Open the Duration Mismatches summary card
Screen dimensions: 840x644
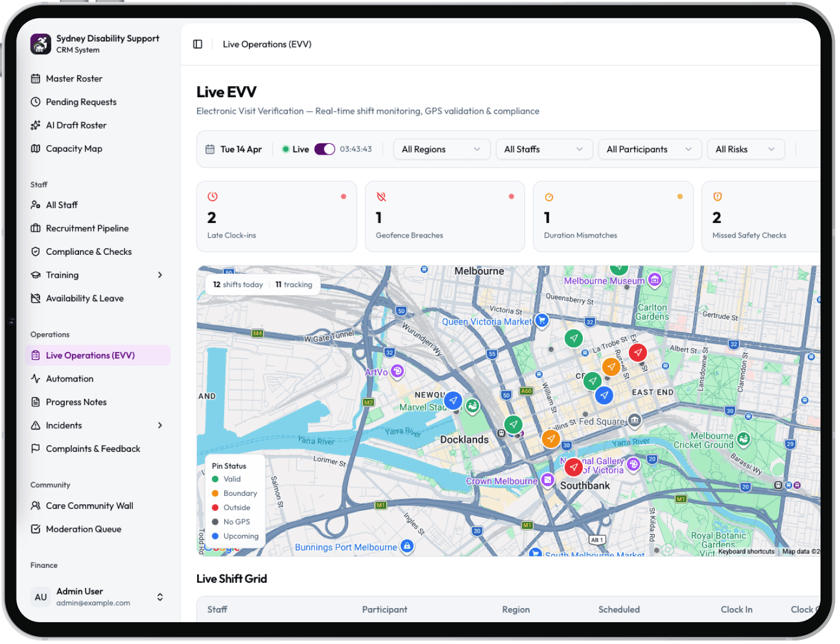[x=613, y=216]
